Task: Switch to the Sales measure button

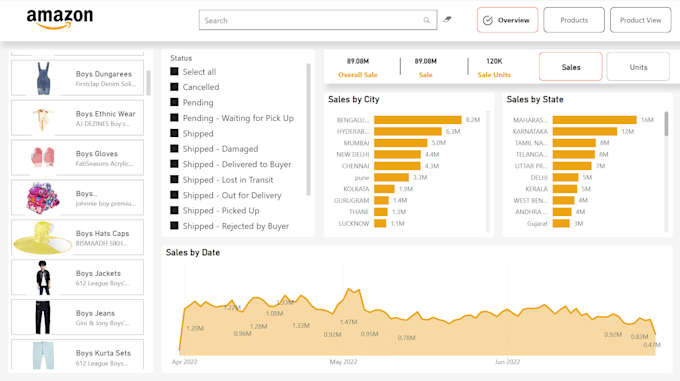Action: click(x=571, y=67)
